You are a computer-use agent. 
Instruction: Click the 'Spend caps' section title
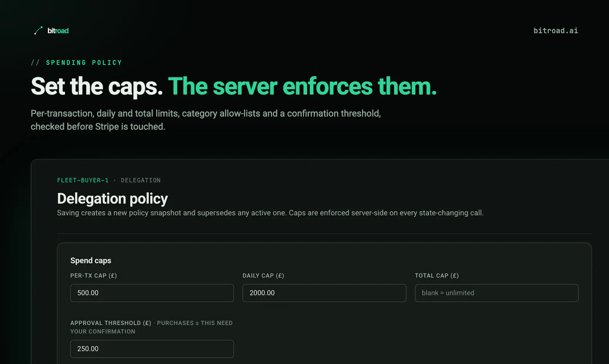coord(91,261)
